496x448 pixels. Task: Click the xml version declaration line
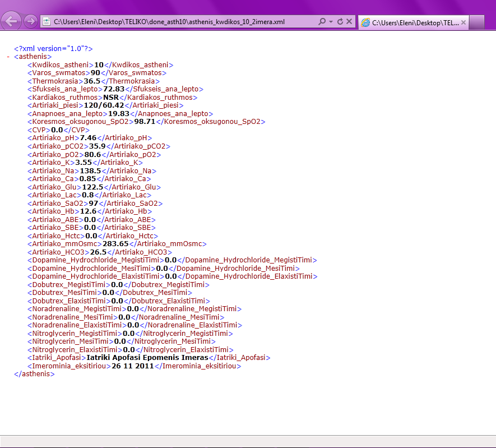click(x=53, y=48)
